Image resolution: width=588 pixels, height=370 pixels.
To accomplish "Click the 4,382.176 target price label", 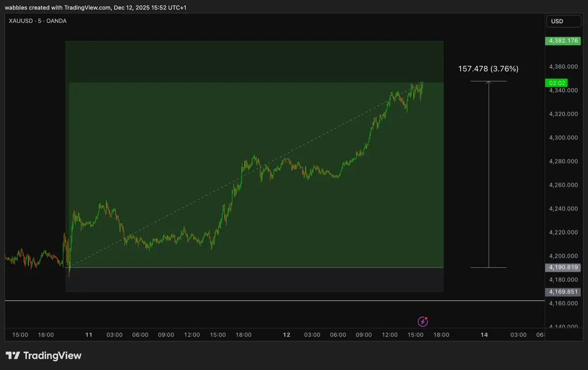I will (563, 41).
